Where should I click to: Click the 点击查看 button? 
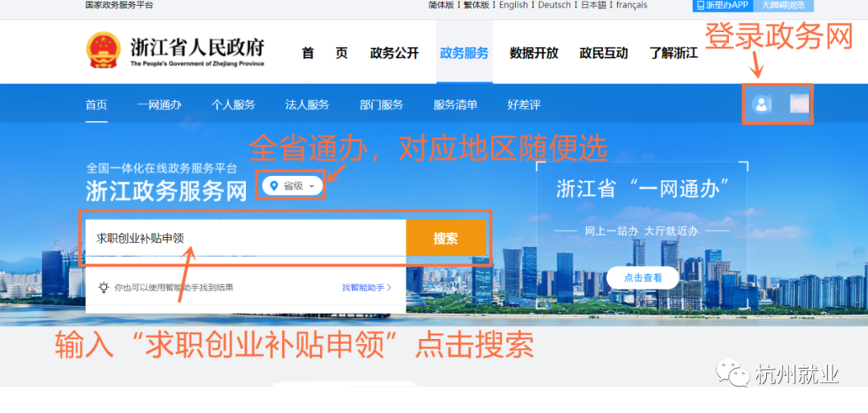click(643, 277)
